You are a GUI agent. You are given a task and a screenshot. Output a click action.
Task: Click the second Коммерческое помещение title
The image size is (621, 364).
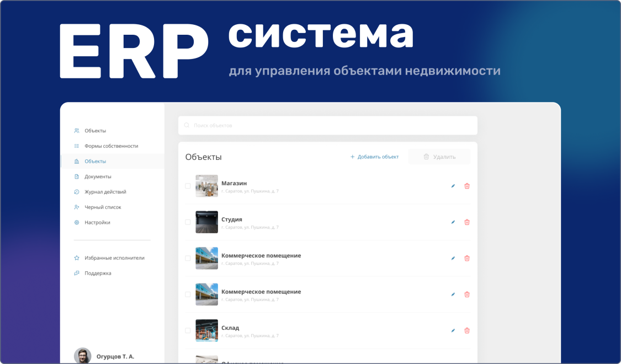[261, 292]
